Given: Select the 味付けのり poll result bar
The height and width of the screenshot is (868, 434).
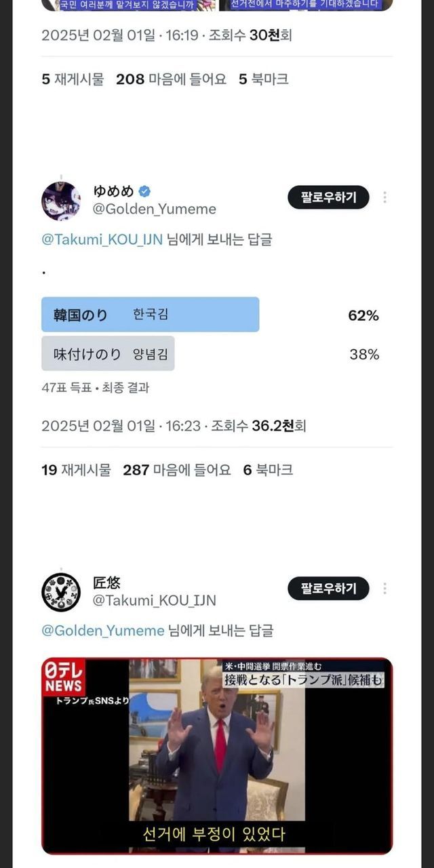Looking at the screenshot, I should tap(108, 353).
